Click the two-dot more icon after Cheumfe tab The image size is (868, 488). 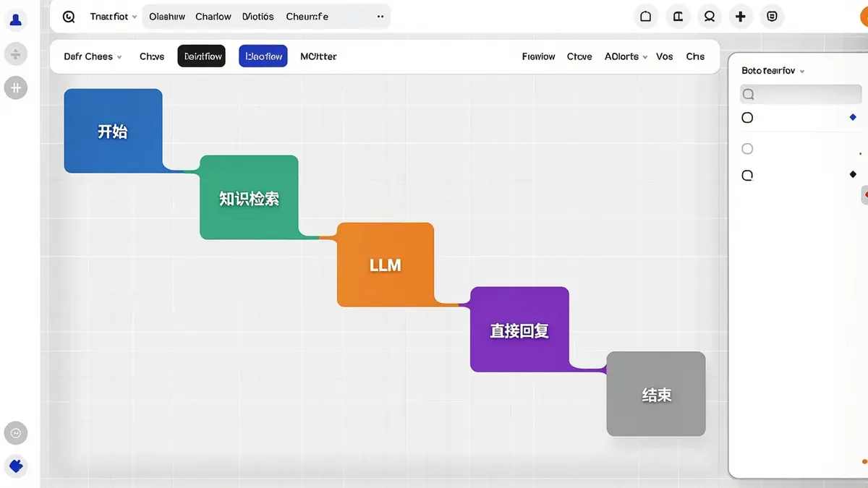tap(380, 17)
